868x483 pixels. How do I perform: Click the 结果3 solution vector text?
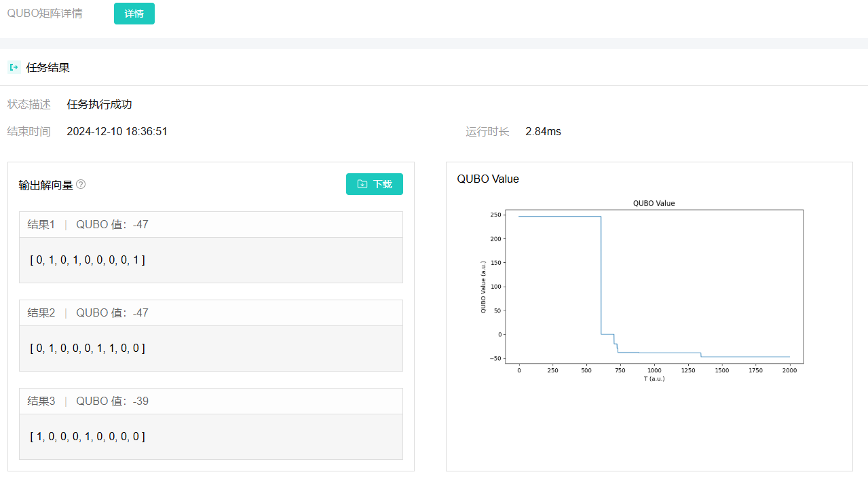[88, 437]
